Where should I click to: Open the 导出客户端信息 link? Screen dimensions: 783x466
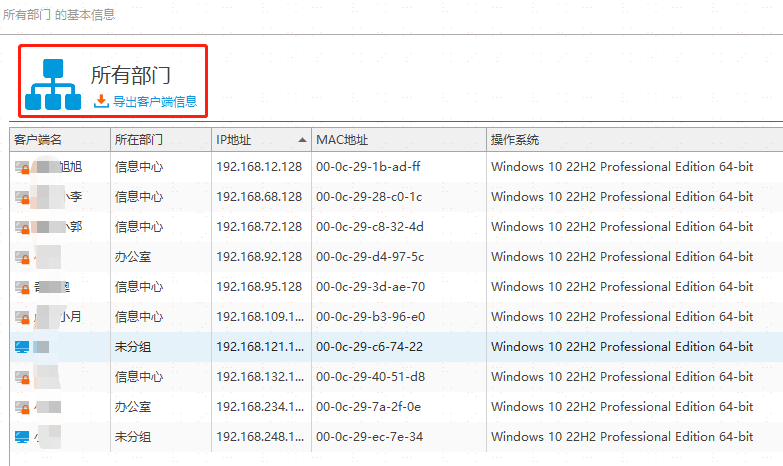[x=154, y=101]
